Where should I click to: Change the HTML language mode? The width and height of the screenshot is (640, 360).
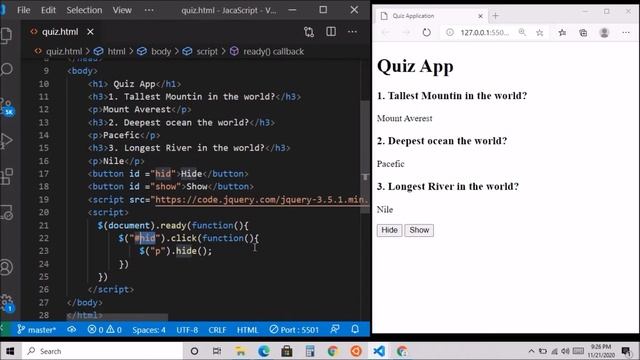[x=247, y=330]
